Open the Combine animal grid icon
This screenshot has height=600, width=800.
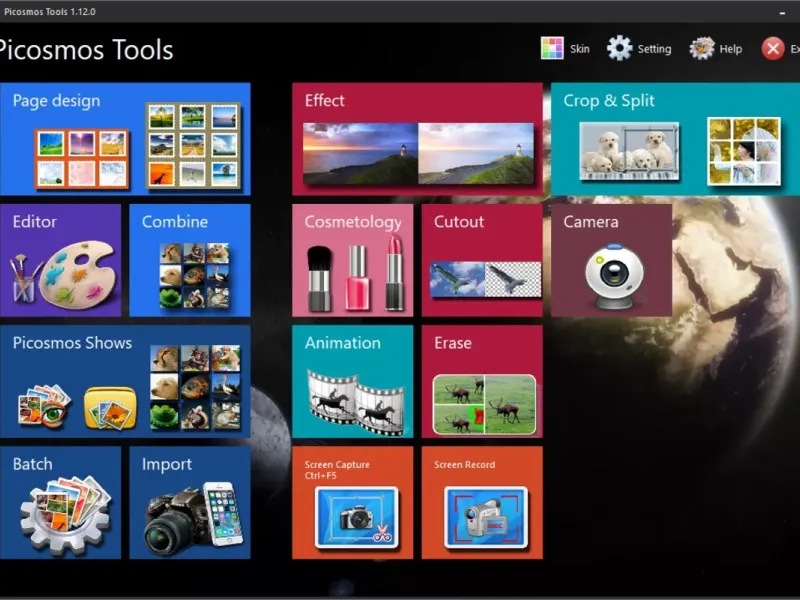pos(194,276)
